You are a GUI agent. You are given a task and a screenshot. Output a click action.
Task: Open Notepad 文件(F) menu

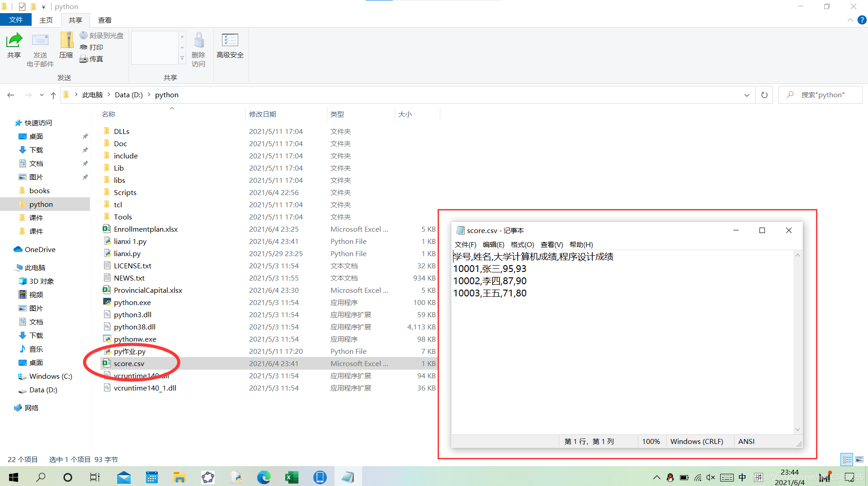[466, 245]
